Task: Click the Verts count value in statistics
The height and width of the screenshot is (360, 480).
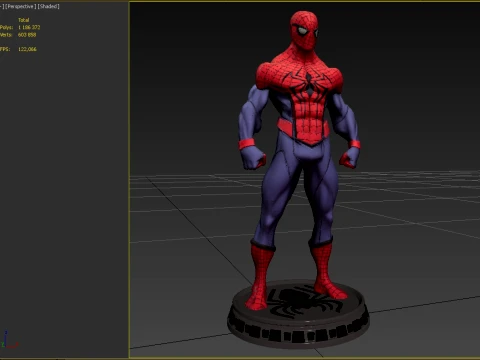Action: pos(27,35)
